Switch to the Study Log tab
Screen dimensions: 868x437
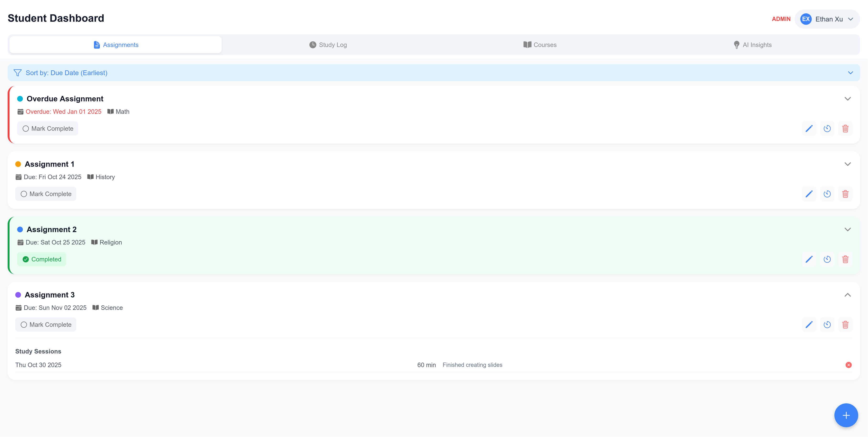[x=328, y=45]
